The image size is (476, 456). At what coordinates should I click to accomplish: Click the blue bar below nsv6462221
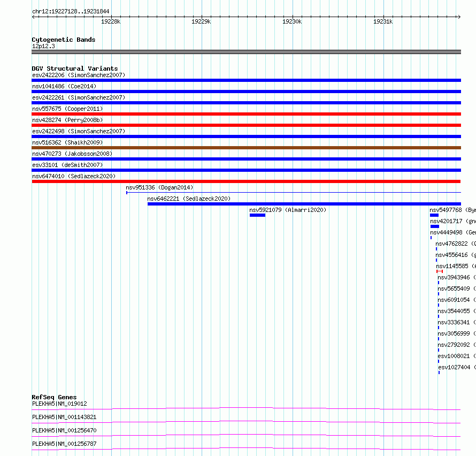tap(304, 204)
